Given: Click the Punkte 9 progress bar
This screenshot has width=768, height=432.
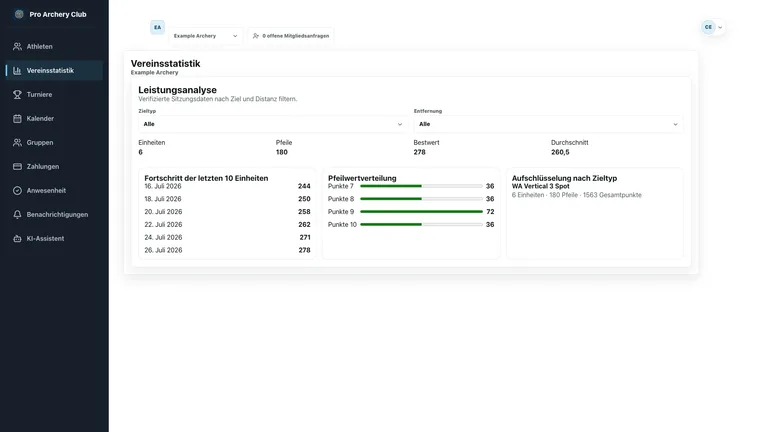Looking at the screenshot, I should pos(421,212).
